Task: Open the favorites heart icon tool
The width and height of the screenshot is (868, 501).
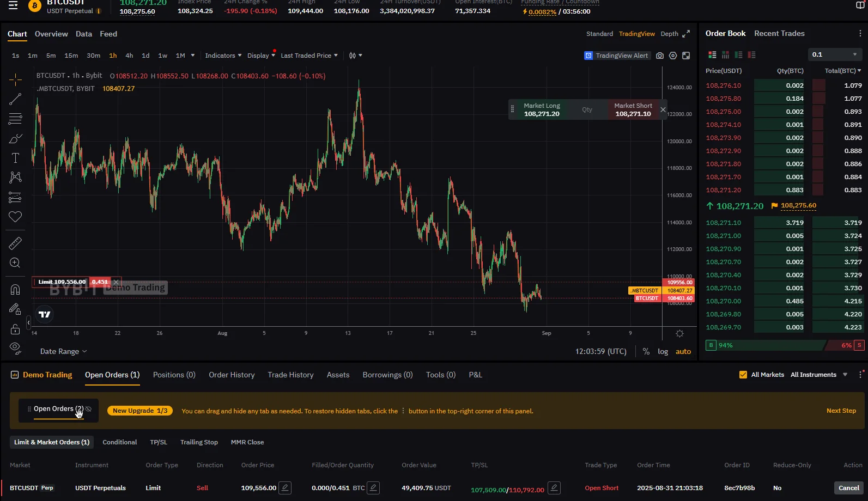Action: [x=15, y=217]
